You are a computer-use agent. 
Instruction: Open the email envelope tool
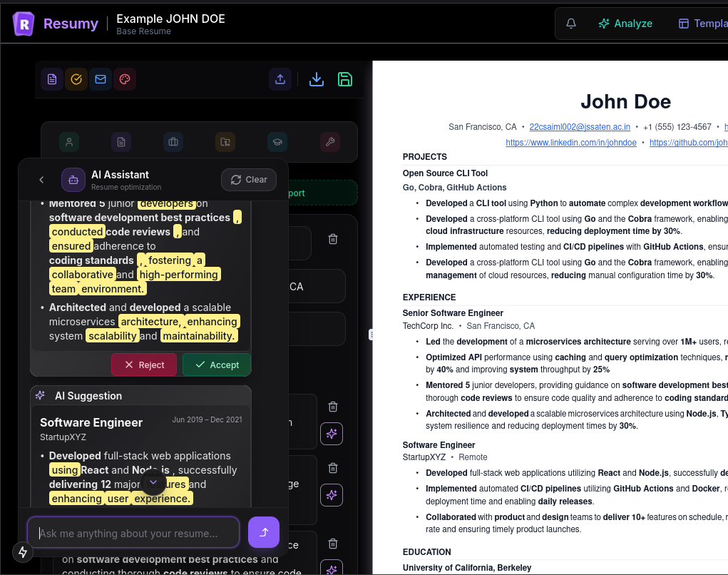(x=100, y=79)
